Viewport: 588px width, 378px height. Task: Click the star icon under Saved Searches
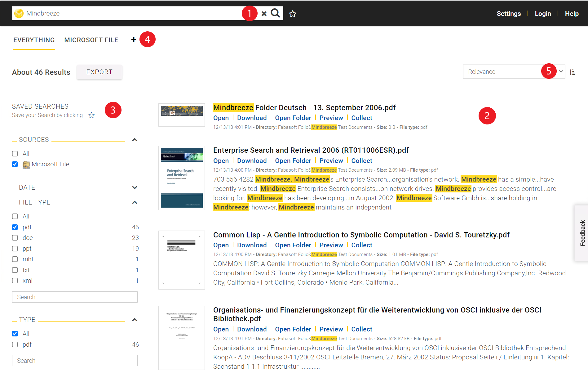point(91,115)
